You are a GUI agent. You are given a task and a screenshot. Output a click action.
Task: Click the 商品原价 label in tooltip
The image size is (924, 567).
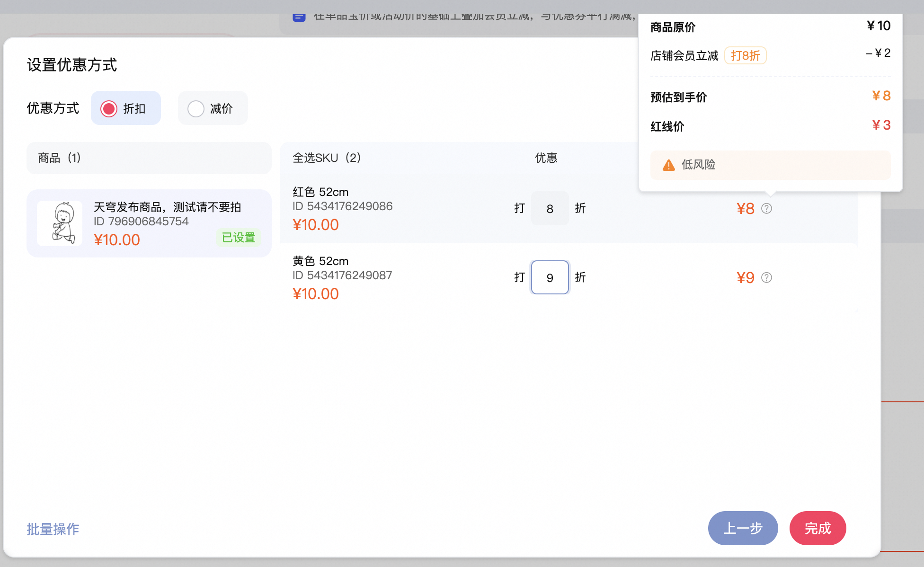click(673, 27)
